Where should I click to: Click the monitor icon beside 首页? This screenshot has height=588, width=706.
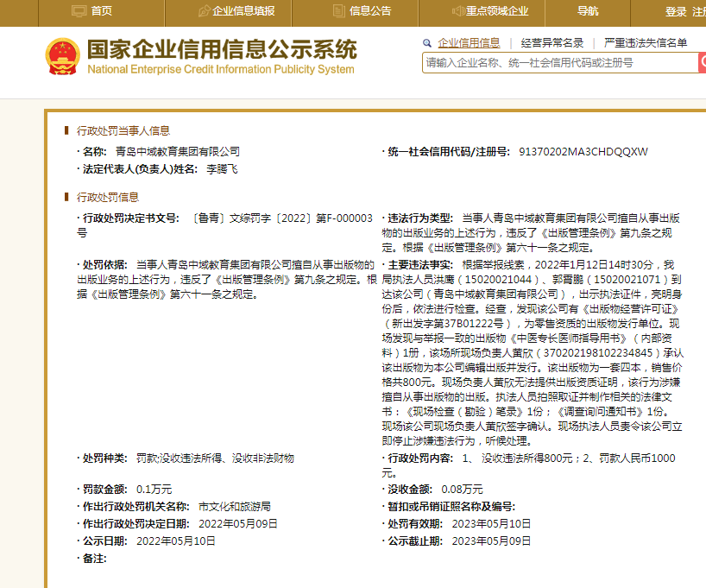[79, 11]
